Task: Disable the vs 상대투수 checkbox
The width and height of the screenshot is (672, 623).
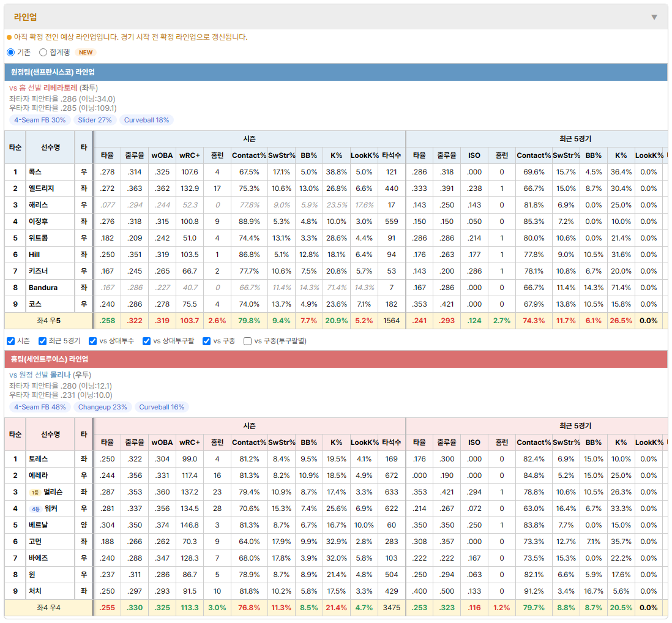Action: [x=92, y=341]
